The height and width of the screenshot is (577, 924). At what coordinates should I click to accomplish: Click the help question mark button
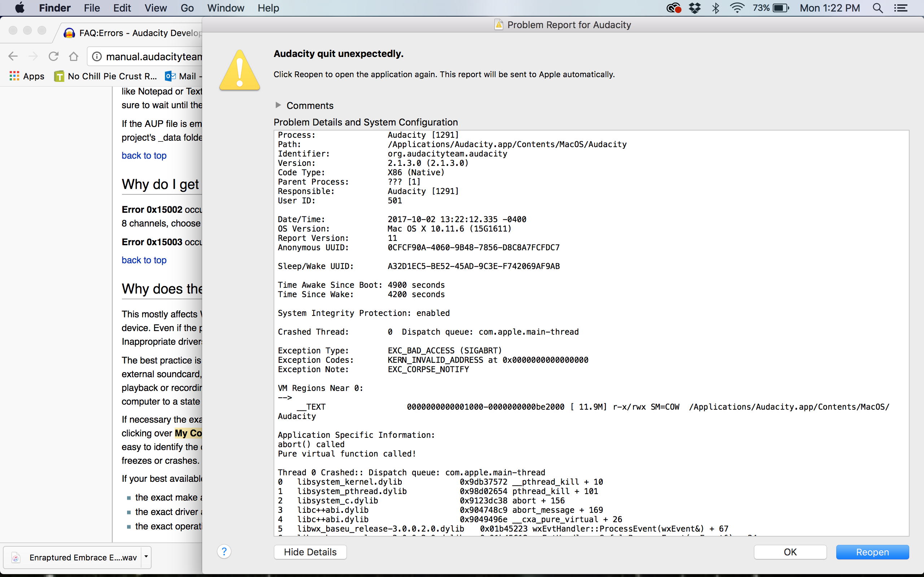pos(224,551)
